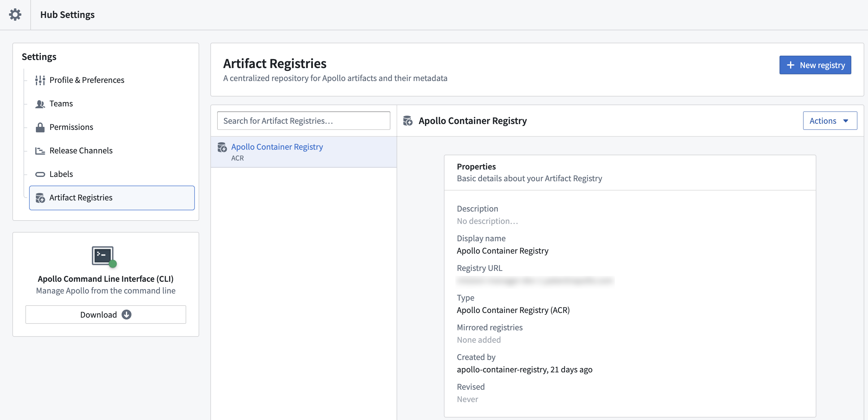Open the Actions dropdown

830,121
